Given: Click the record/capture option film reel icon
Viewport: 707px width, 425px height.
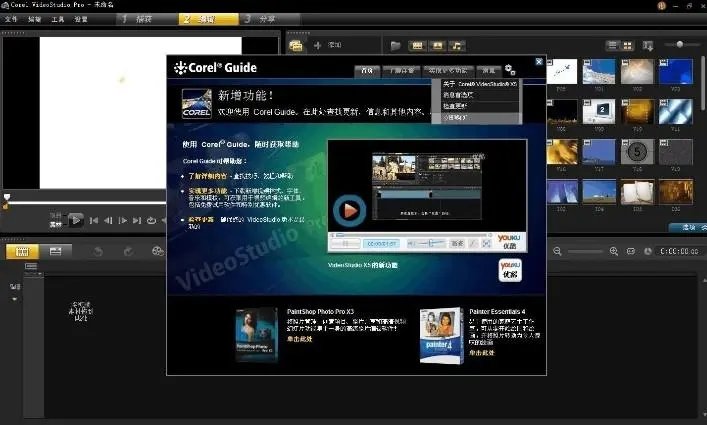Looking at the screenshot, I should pyautogui.click(x=158, y=251).
